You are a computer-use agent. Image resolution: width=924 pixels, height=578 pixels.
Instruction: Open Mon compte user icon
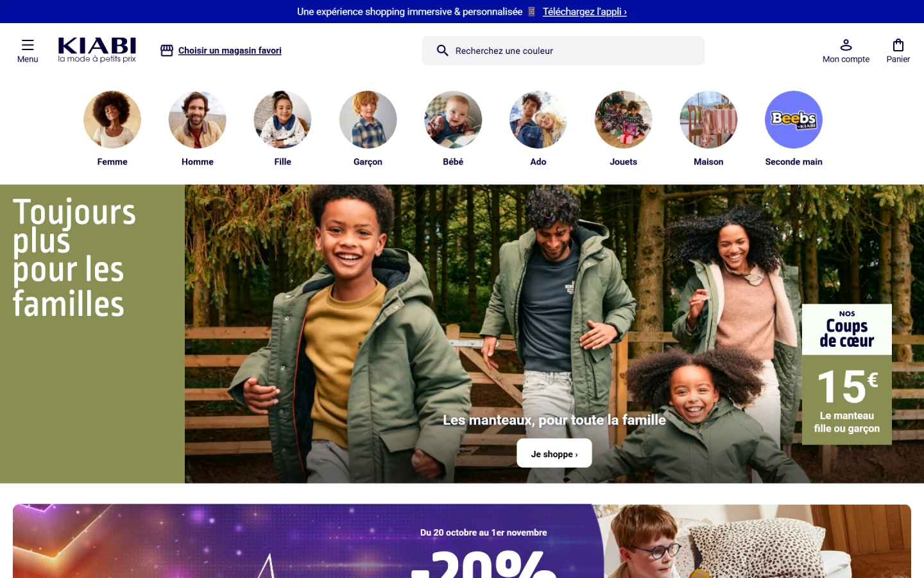tap(846, 45)
